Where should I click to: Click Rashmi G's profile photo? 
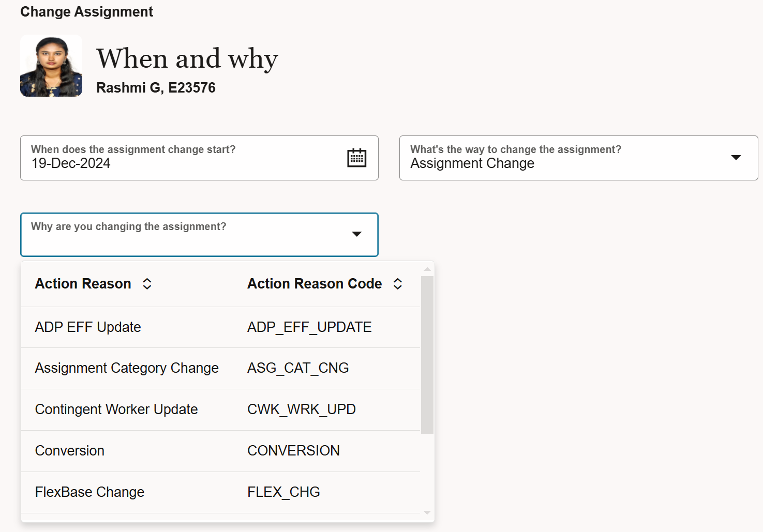click(51, 66)
